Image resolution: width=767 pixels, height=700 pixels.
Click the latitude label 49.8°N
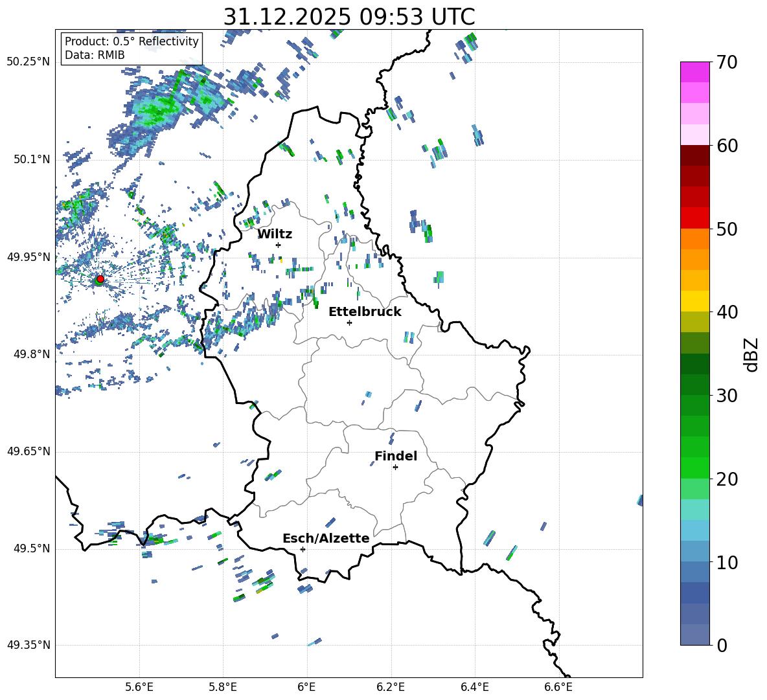click(x=31, y=354)
